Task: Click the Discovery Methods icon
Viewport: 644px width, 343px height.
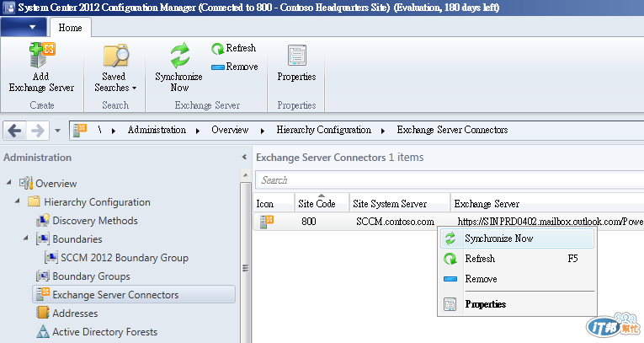Action: (43, 221)
